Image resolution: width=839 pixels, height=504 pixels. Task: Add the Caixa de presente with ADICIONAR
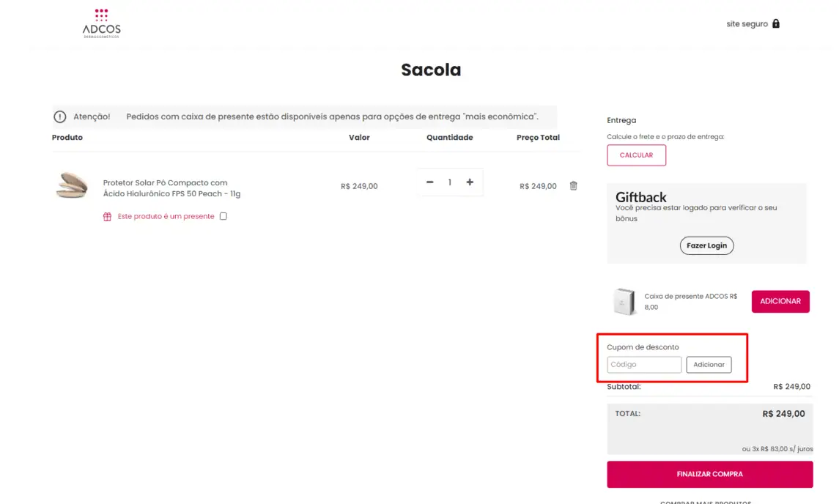tap(780, 301)
